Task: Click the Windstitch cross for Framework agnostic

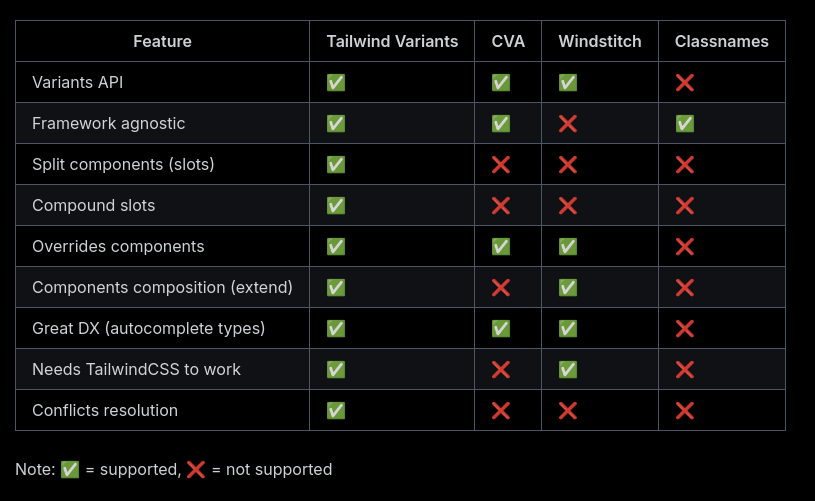Action: pyautogui.click(x=568, y=124)
